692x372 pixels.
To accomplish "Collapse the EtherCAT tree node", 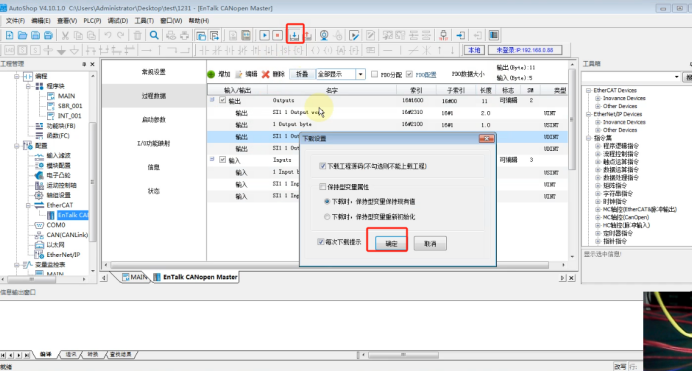I will (29, 205).
